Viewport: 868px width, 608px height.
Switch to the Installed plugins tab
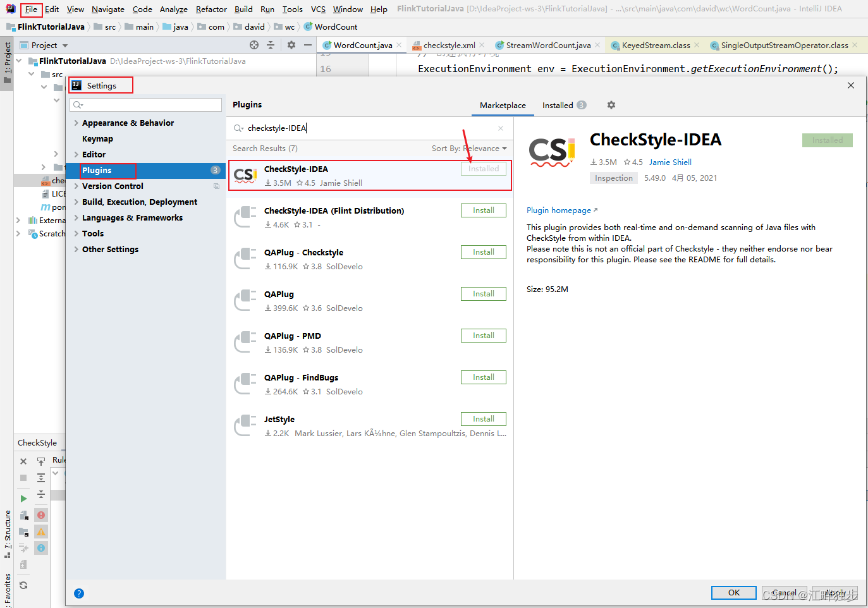click(557, 105)
